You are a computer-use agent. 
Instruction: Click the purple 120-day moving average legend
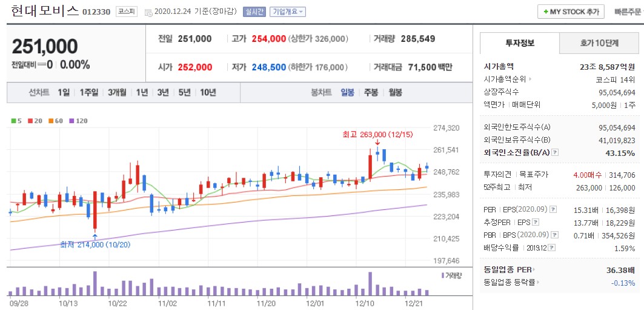point(78,121)
